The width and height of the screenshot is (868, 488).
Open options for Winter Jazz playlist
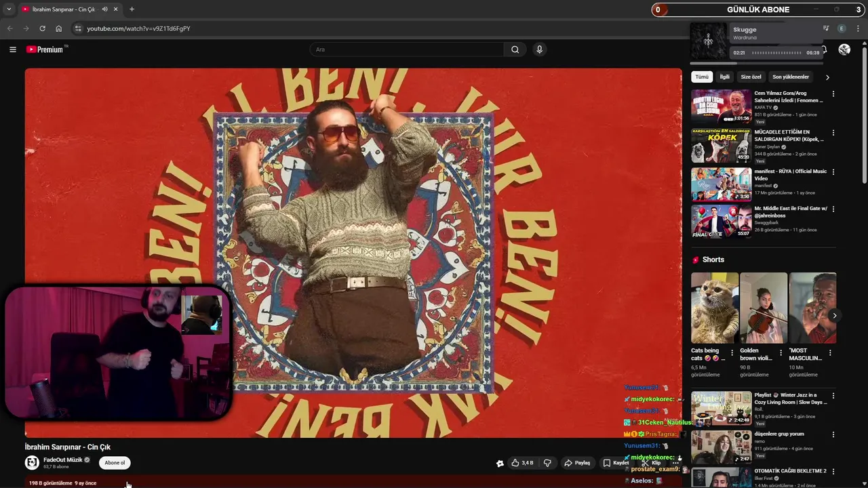click(833, 396)
